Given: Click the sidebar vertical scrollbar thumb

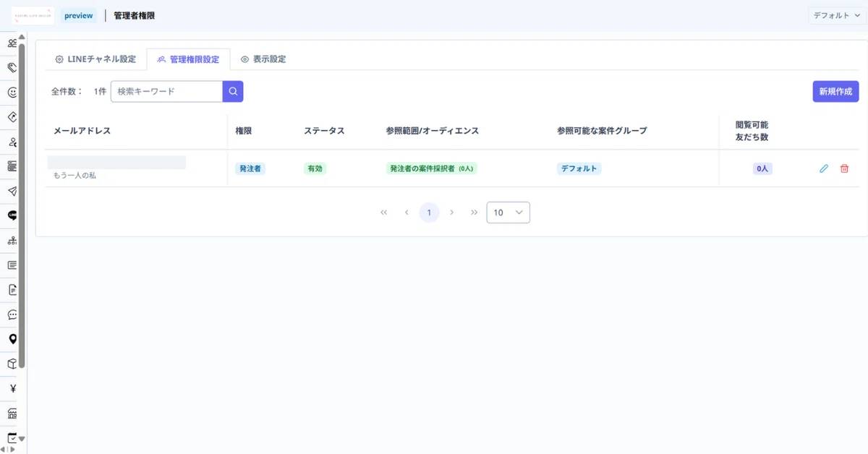Looking at the screenshot, I should pyautogui.click(x=22, y=206).
